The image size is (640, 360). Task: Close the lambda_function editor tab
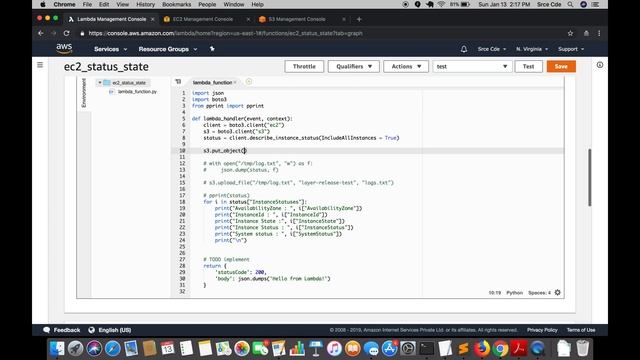click(235, 82)
